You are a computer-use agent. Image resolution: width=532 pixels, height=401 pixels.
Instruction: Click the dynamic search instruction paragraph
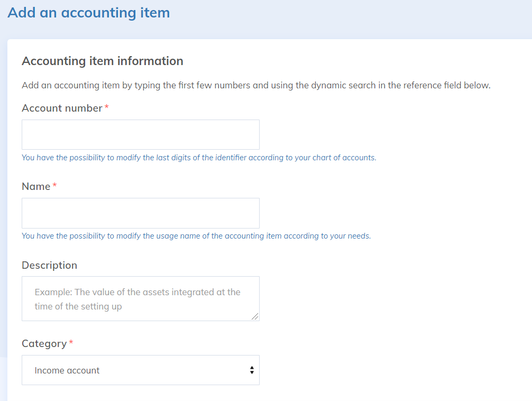click(x=256, y=85)
